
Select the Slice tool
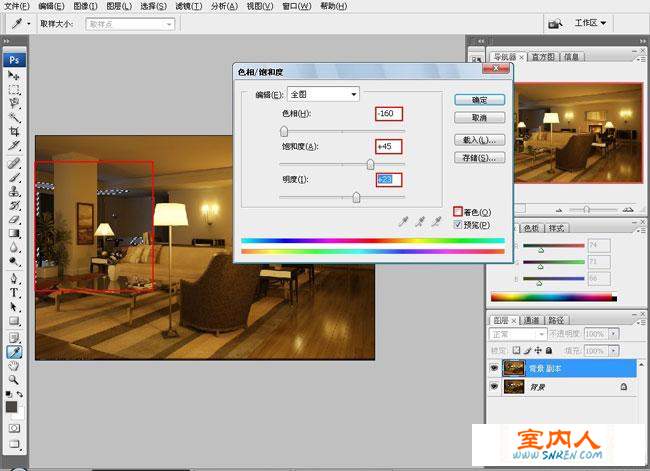coord(14,146)
